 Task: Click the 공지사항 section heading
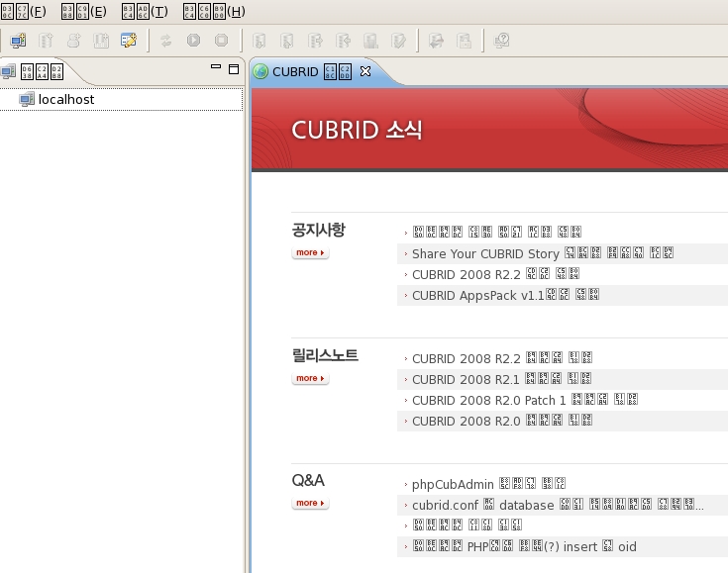[x=319, y=230]
